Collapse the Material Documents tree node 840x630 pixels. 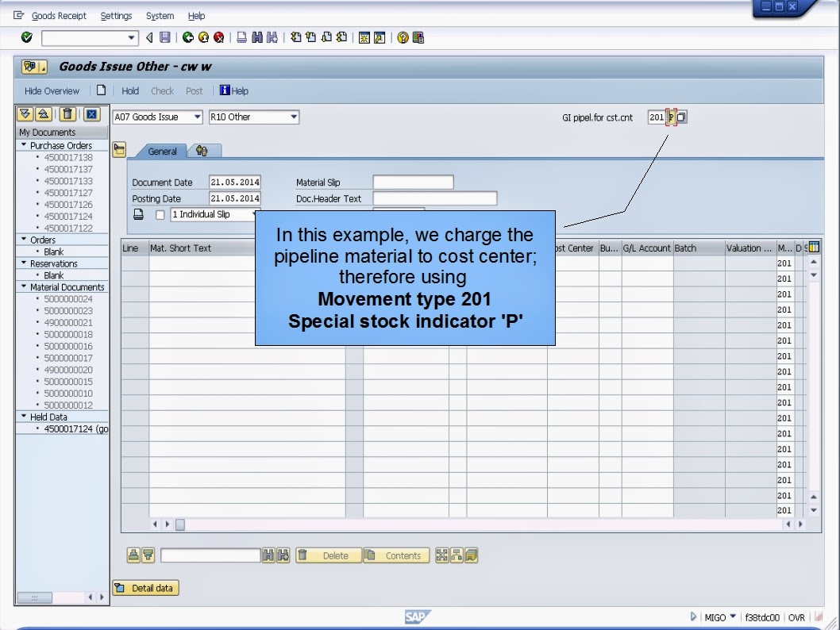click(x=24, y=286)
